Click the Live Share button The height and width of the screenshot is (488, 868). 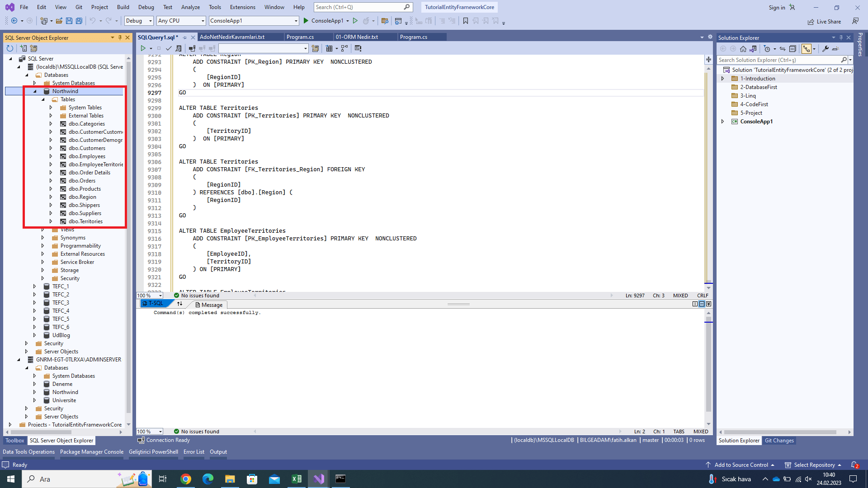pos(825,21)
